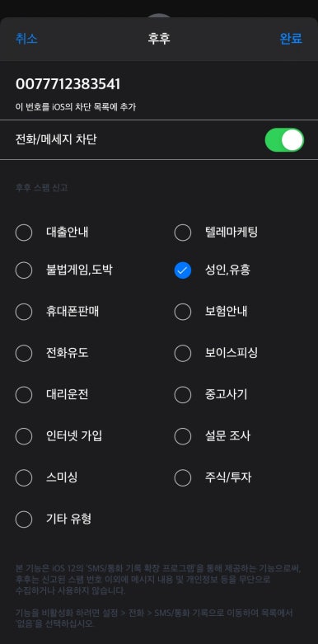This screenshot has width=318, height=644.
Task: Select the 기타 유형 radio option
Action: coord(24,519)
